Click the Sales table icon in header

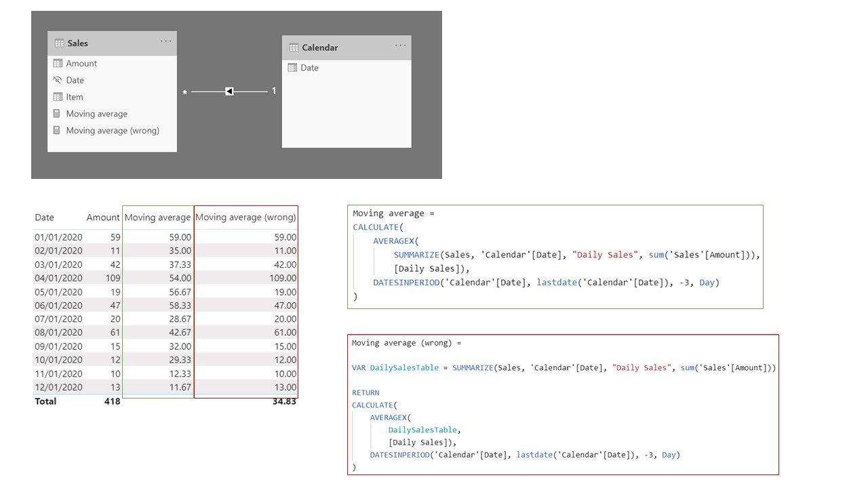click(x=59, y=43)
